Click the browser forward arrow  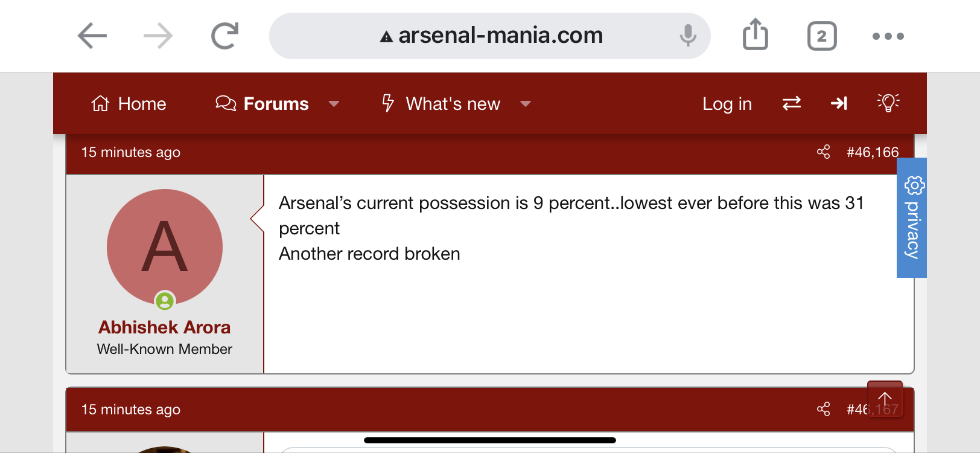tap(158, 36)
